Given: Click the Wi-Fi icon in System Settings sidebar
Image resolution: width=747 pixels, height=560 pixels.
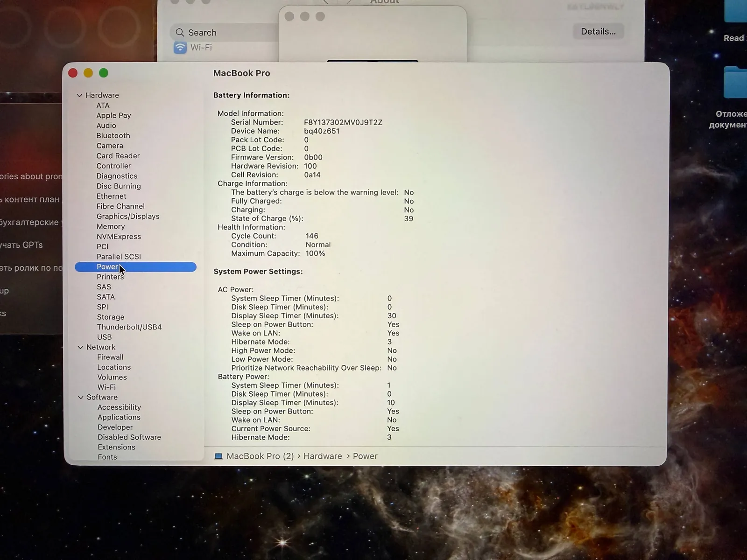Looking at the screenshot, I should (x=180, y=48).
